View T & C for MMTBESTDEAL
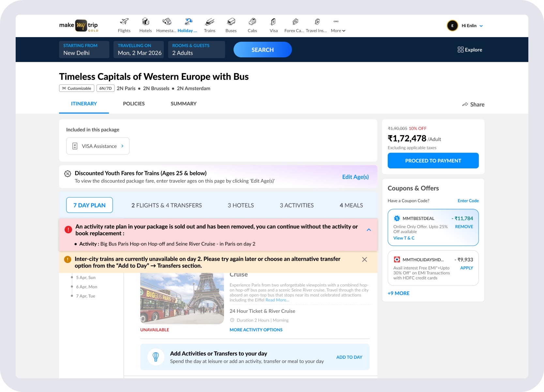 coord(404,238)
